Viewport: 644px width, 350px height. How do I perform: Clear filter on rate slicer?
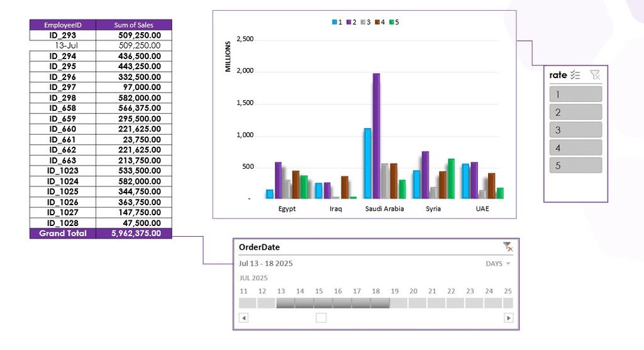(x=595, y=74)
